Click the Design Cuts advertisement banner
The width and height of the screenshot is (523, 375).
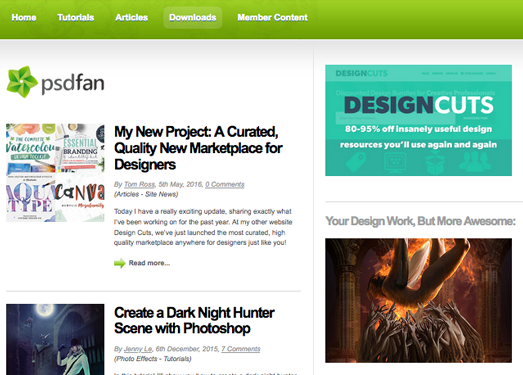pyautogui.click(x=418, y=120)
